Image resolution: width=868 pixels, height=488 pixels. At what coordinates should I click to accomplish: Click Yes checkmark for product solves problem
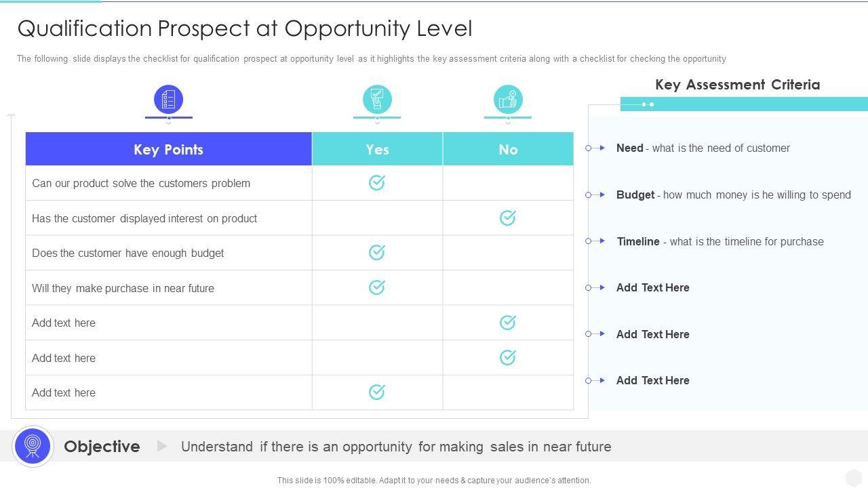tap(376, 182)
